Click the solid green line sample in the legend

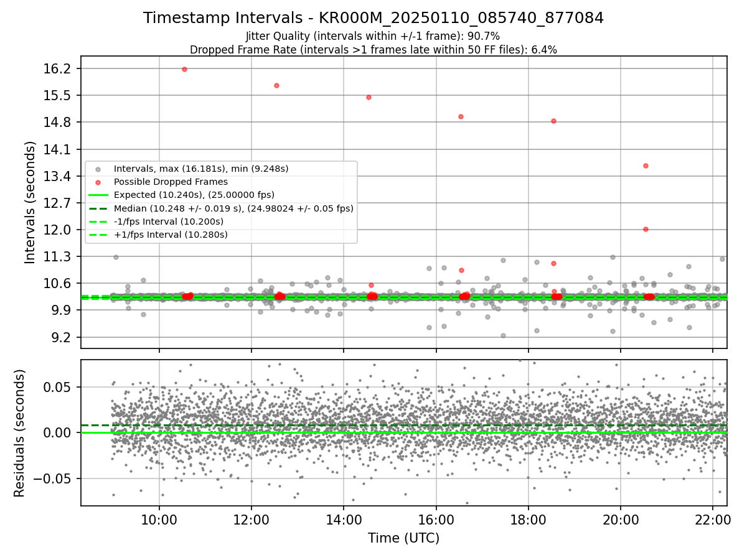98,195
